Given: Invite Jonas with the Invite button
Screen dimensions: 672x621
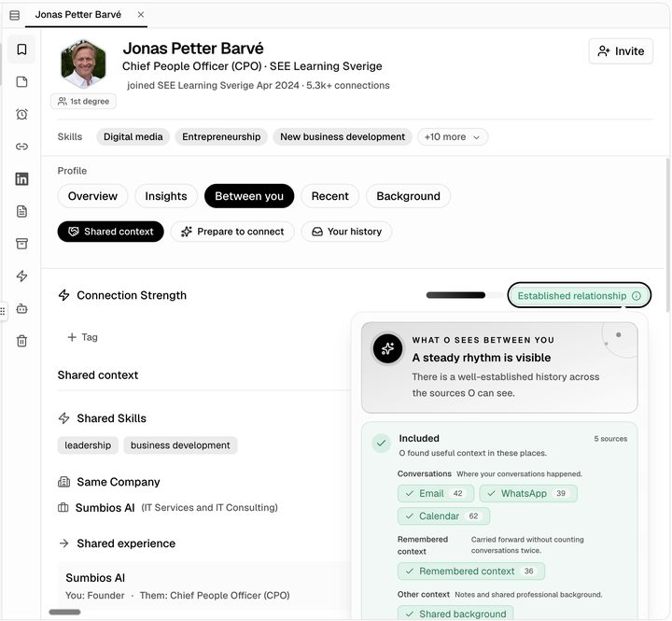Looking at the screenshot, I should [621, 51].
